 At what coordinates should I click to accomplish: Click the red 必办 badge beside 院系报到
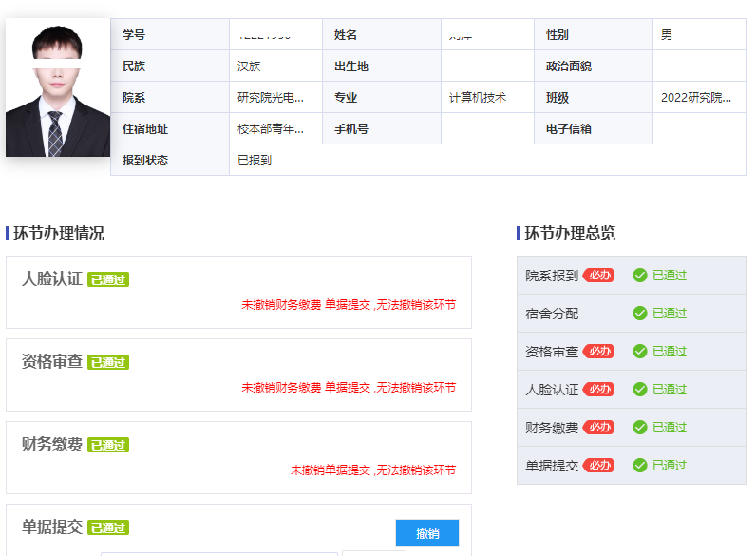[x=598, y=276]
